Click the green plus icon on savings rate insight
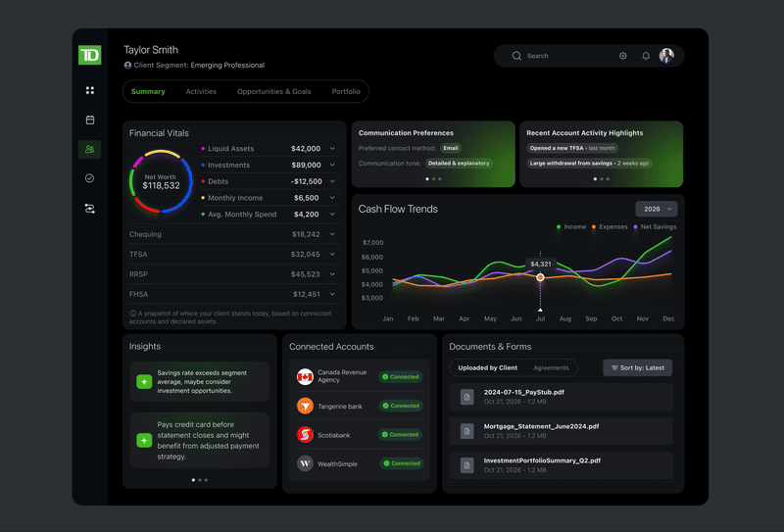 (x=144, y=382)
